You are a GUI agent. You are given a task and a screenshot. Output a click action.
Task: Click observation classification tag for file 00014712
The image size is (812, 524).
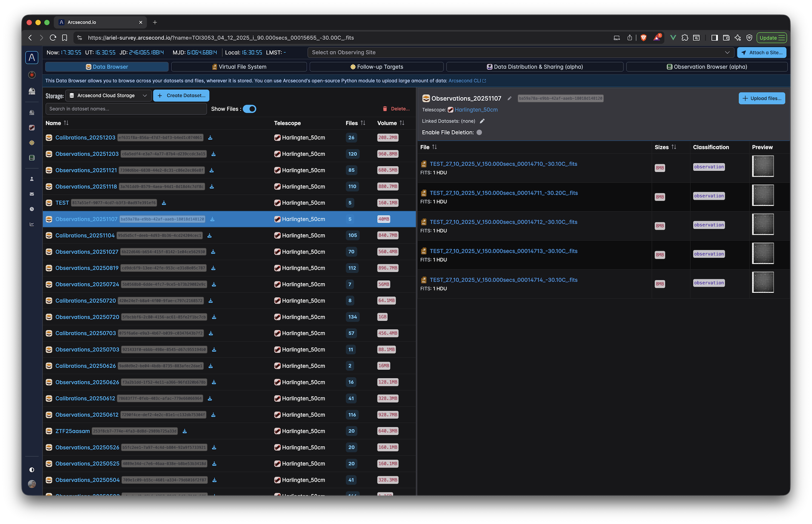709,225
